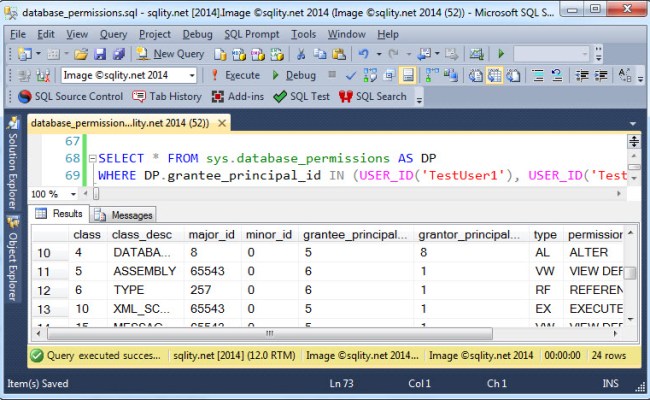Click the MDX query icon
Image resolution: width=650 pixels, height=400 pixels.
click(x=239, y=54)
